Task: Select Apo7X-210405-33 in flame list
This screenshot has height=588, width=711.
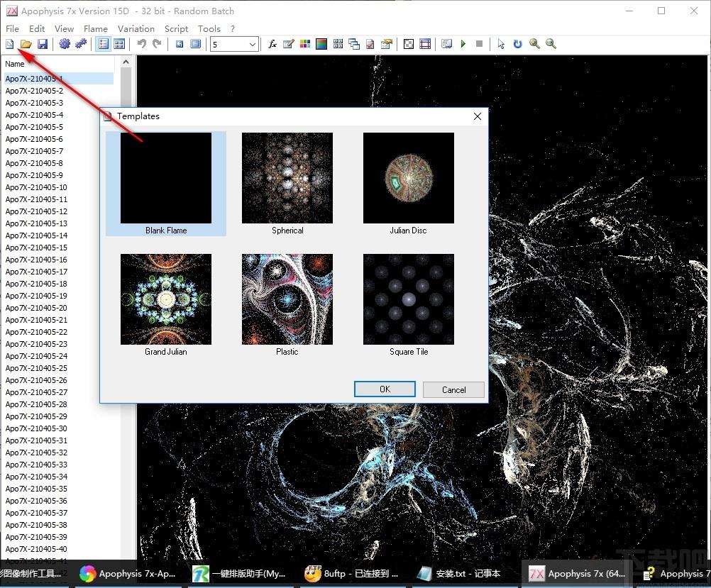Action: pyautogui.click(x=36, y=465)
